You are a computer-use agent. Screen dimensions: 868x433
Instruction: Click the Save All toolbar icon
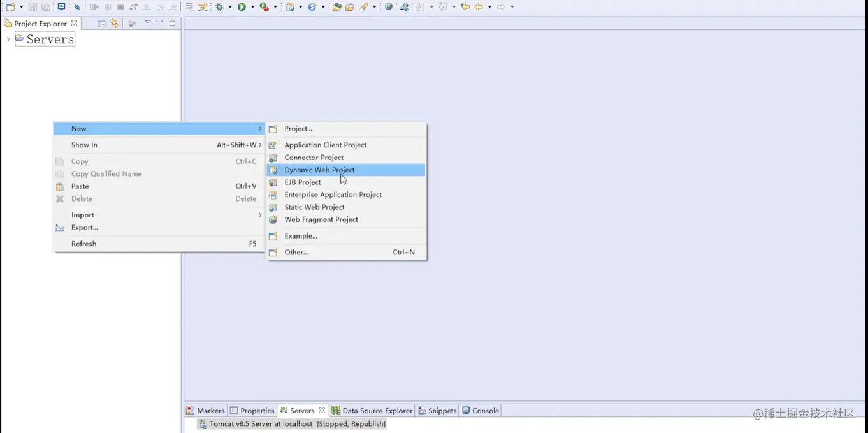click(45, 7)
